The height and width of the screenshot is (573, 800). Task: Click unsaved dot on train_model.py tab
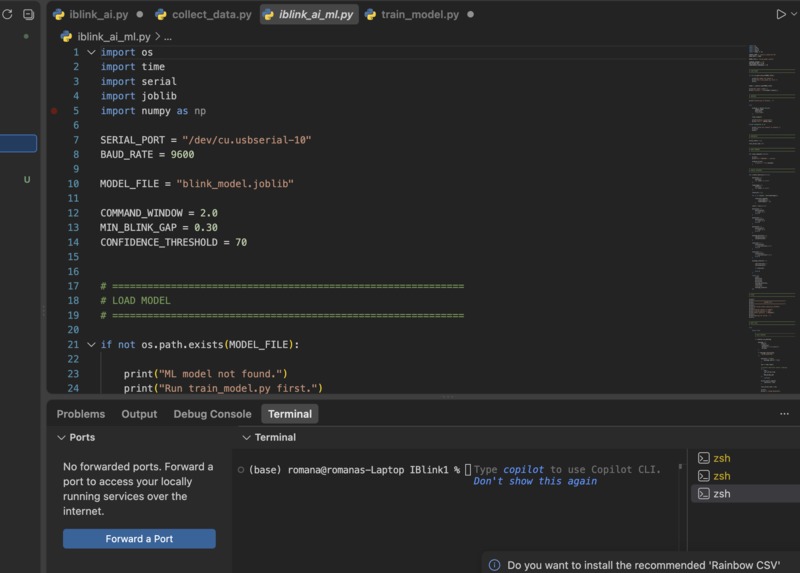coord(470,14)
